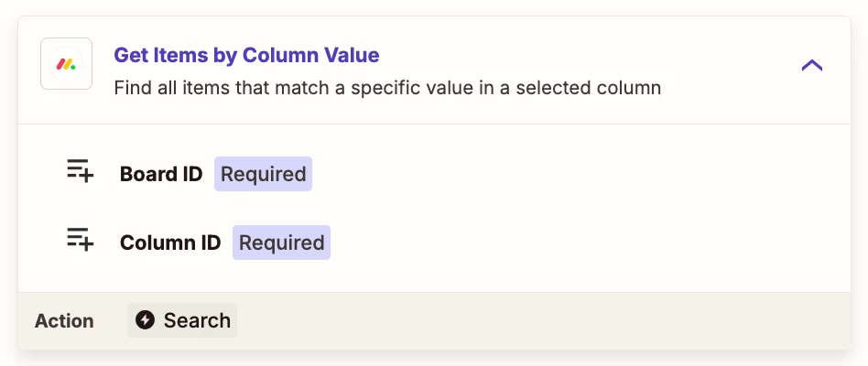The image size is (868, 366).
Task: Click empty space right of Board ID Required
Action: pos(576,174)
